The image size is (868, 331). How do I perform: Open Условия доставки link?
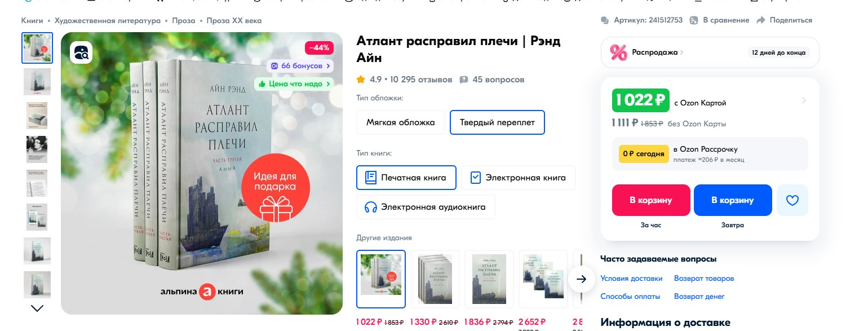pos(631,279)
